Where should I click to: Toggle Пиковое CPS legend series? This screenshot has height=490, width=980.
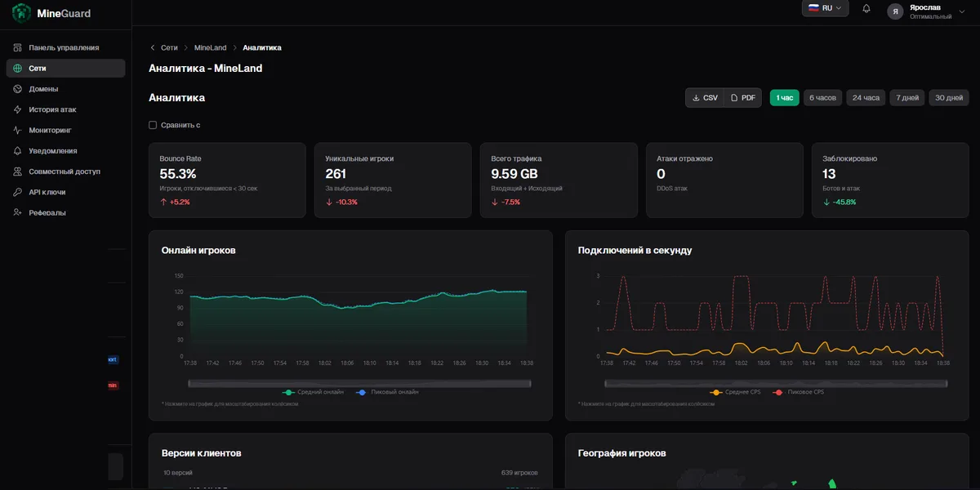click(x=798, y=392)
